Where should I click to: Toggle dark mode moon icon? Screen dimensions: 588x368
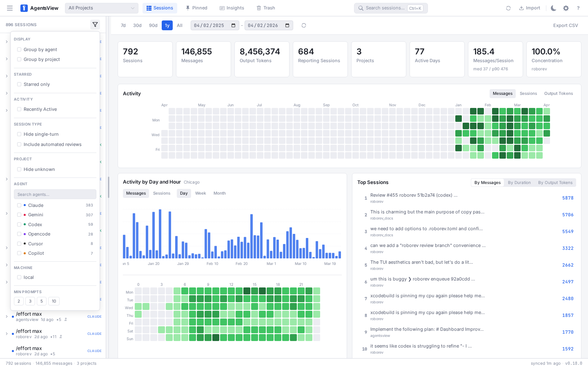click(553, 8)
